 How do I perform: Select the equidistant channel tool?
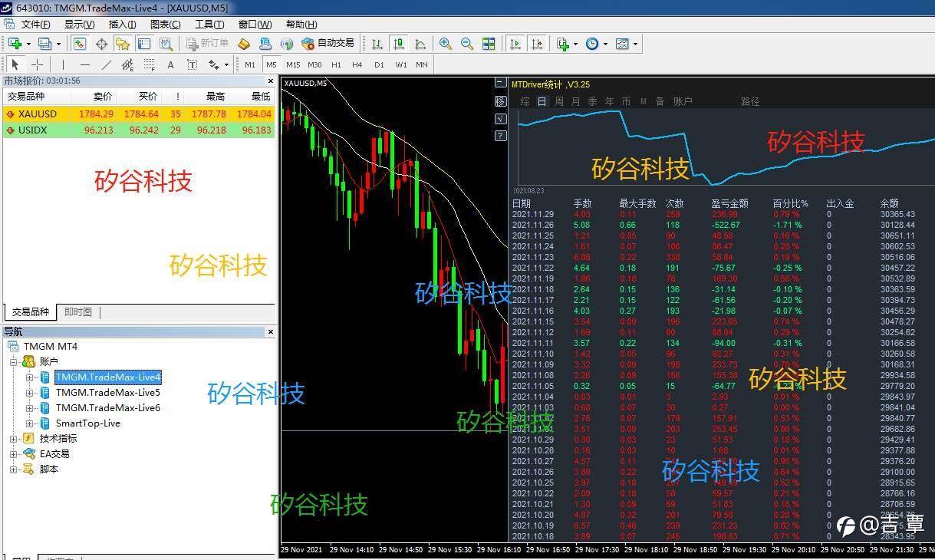pyautogui.click(x=127, y=64)
